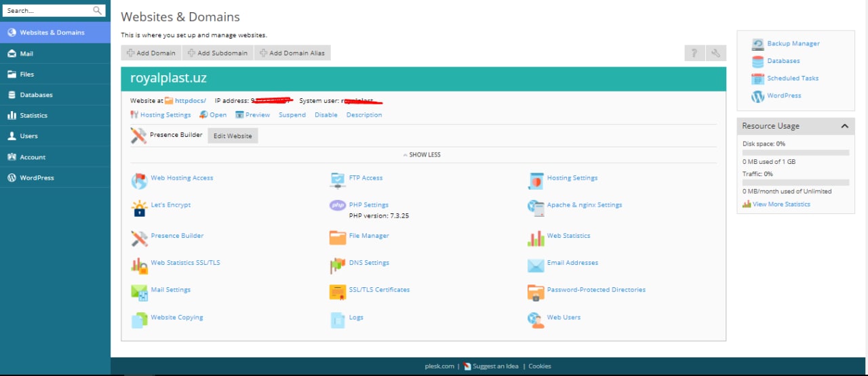
Task: Open WordPress in the sidebar
Action: point(55,177)
